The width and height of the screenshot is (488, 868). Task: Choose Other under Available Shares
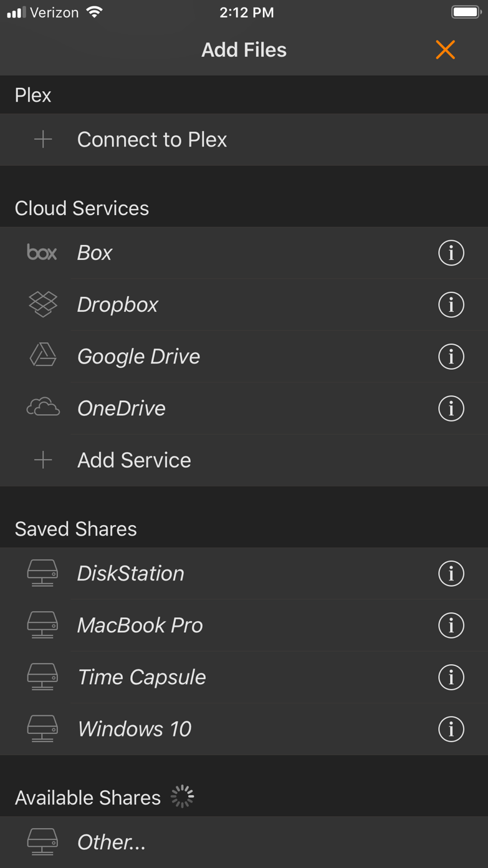(112, 842)
